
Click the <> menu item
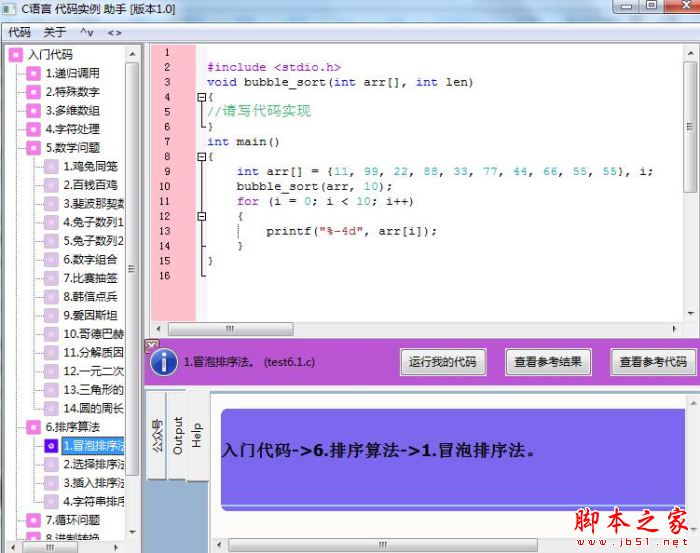[x=114, y=33]
